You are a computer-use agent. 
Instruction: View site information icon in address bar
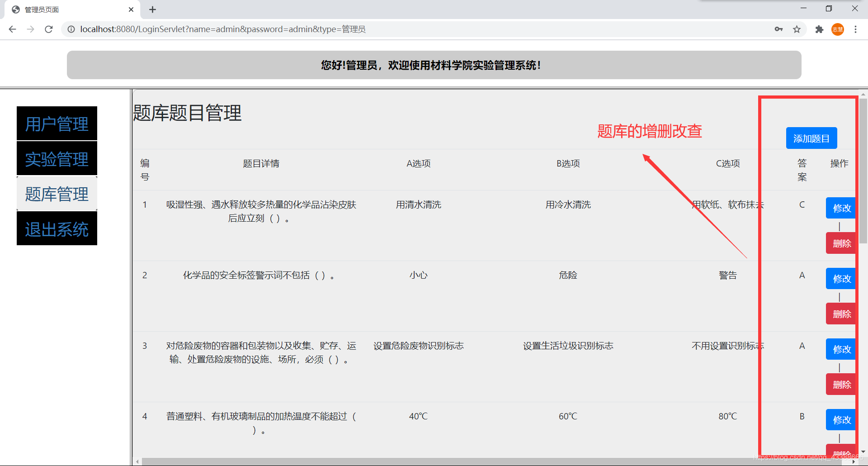pyautogui.click(x=71, y=29)
